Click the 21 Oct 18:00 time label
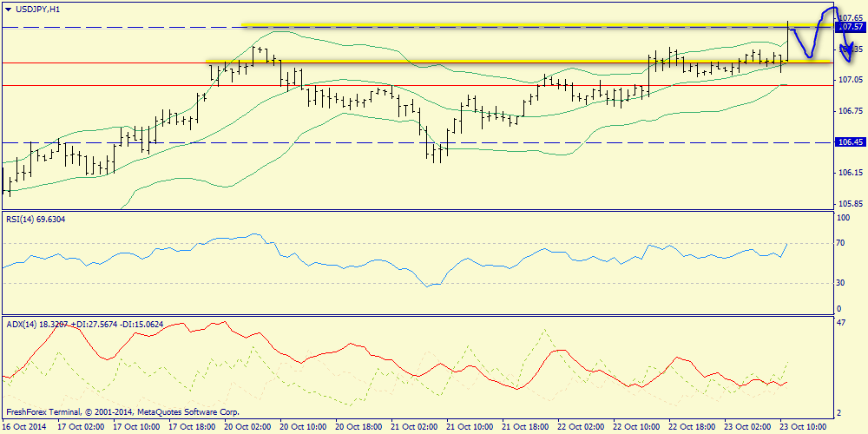Screen dimensions: 868x434 [525, 427]
